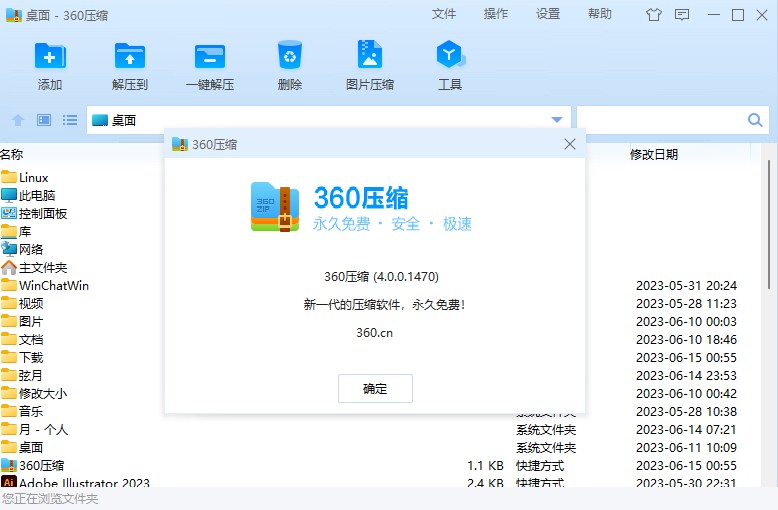The image size is (778, 510).
Task: Click the 1.1 KB size cell
Action: click(x=485, y=465)
